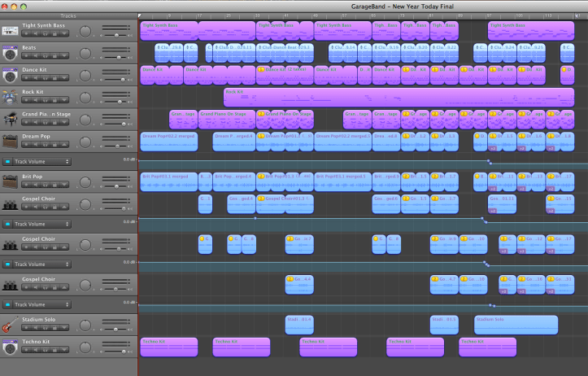The width and height of the screenshot is (588, 376).
Task: Expand automation lane for Brit Pop track
Action: (x=64, y=185)
